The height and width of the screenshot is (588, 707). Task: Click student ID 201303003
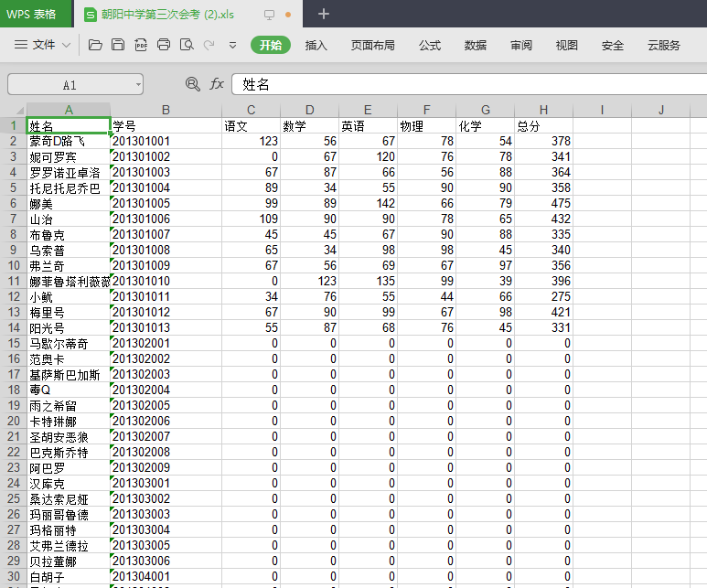click(166, 515)
